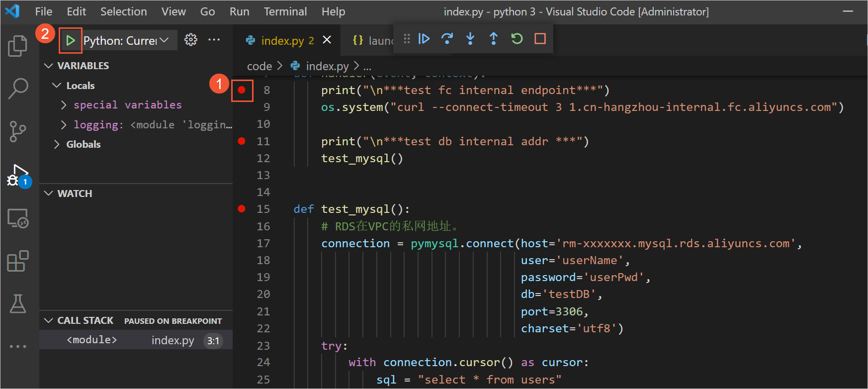
Task: Open the Search view in activity bar
Action: (x=18, y=89)
